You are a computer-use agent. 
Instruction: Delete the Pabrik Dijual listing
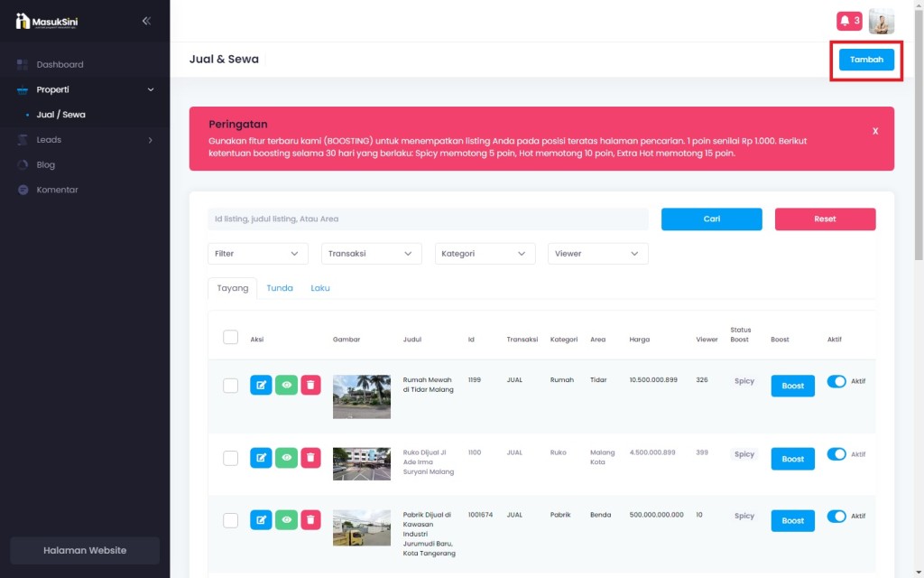point(310,519)
